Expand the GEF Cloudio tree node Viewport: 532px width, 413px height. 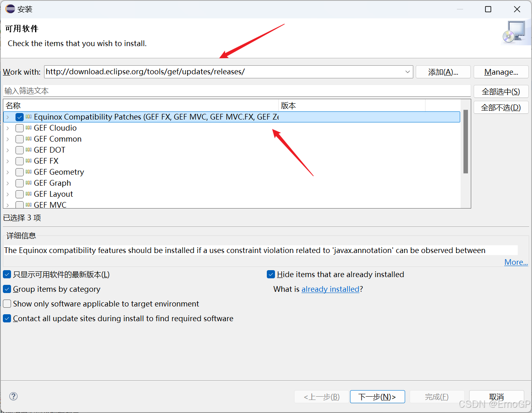pyautogui.click(x=8, y=128)
